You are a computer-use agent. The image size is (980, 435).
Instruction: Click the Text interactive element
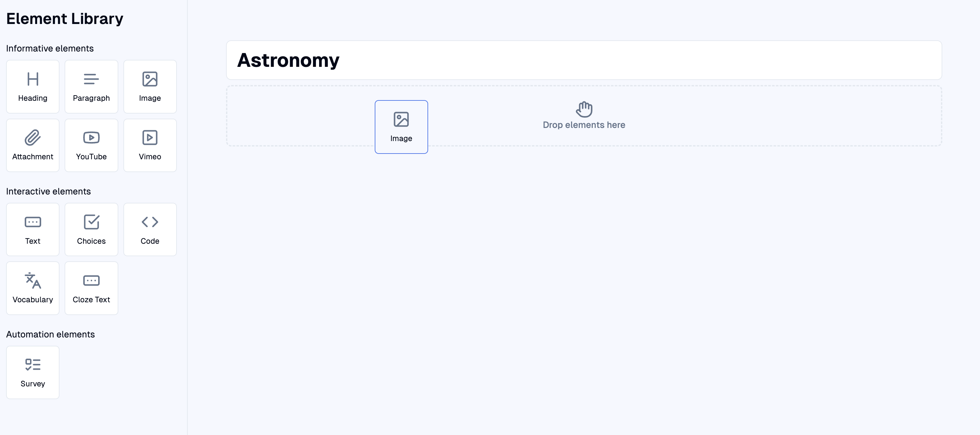[x=33, y=229]
